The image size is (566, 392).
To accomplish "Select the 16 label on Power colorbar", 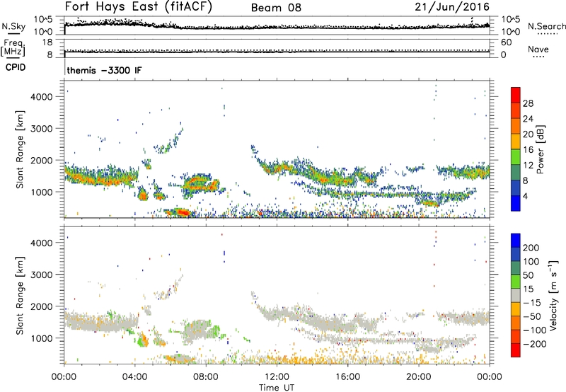I will pos(528,150).
